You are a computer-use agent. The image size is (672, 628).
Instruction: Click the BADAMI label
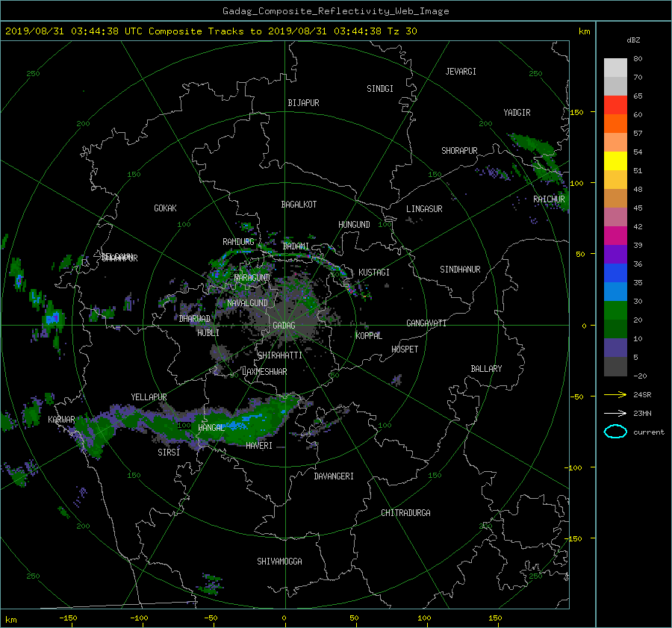(x=296, y=246)
